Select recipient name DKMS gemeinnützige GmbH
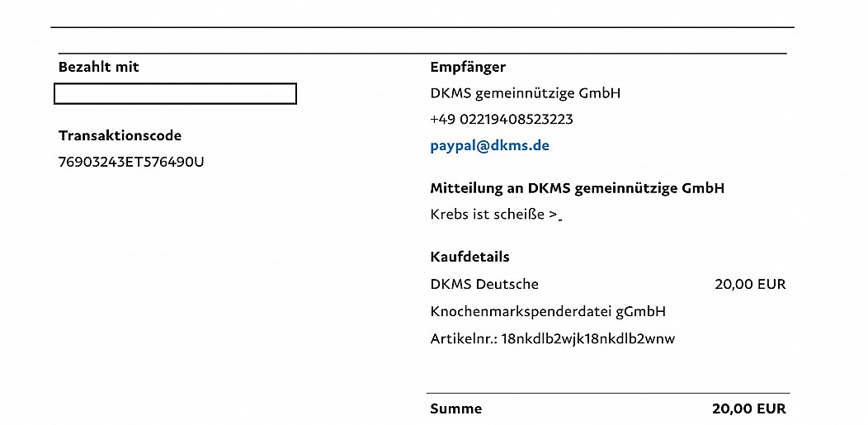Image resolution: width=868 pixels, height=425 pixels. click(x=525, y=93)
